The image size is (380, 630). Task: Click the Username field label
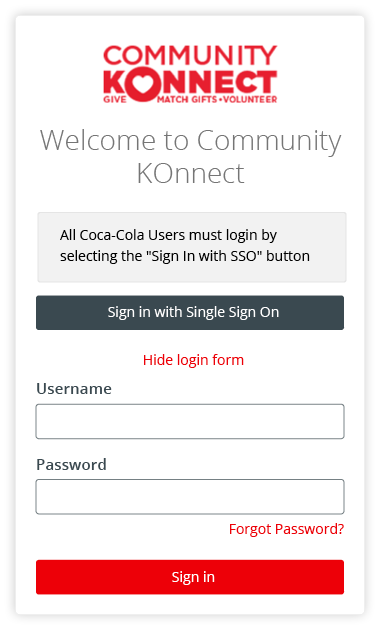pos(74,389)
